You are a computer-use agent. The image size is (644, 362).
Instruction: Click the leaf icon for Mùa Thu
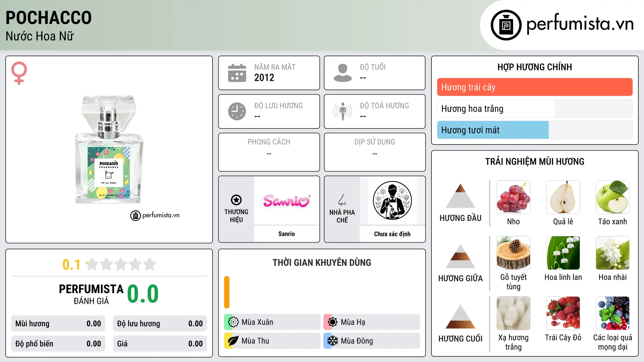233,341
